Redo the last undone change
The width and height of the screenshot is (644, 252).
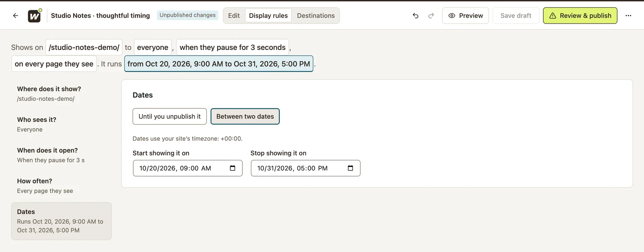(x=431, y=16)
